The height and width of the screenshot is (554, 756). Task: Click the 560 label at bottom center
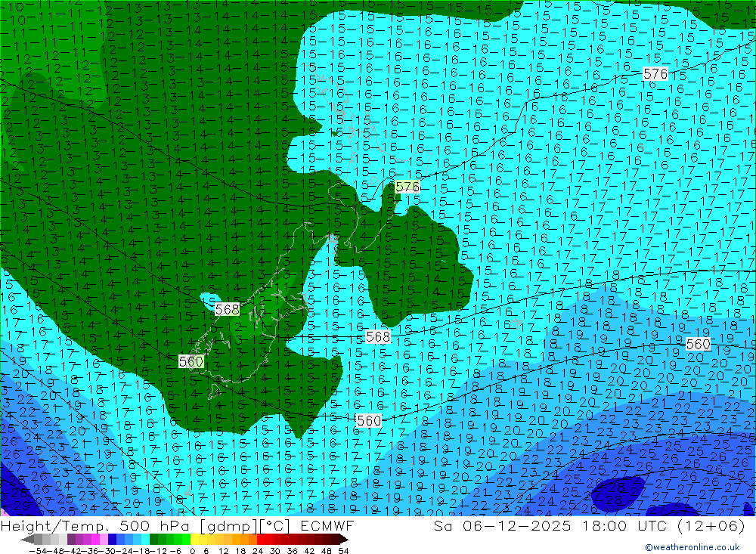[x=370, y=421]
